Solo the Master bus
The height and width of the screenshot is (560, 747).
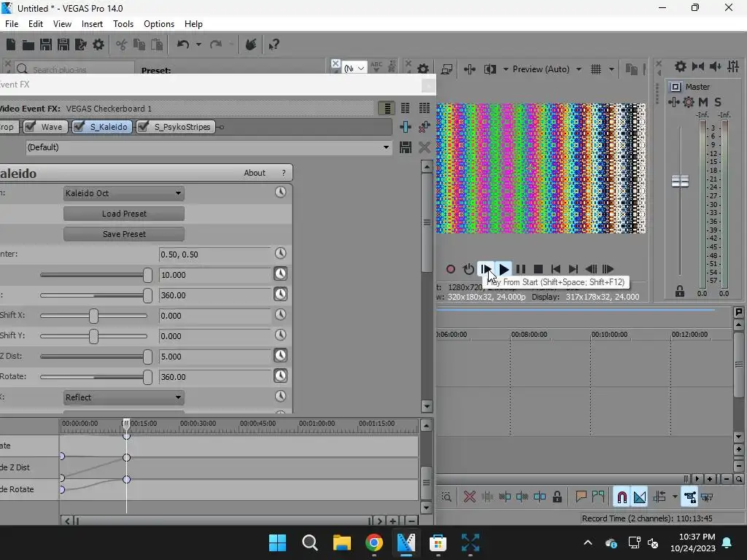[x=718, y=102]
